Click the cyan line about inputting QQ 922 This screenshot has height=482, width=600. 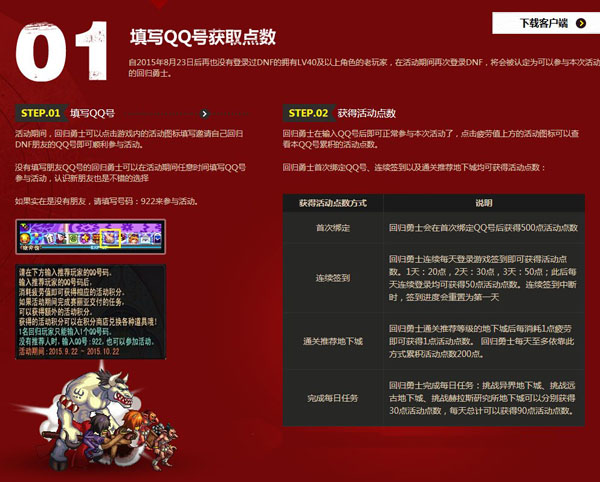pos(87,342)
